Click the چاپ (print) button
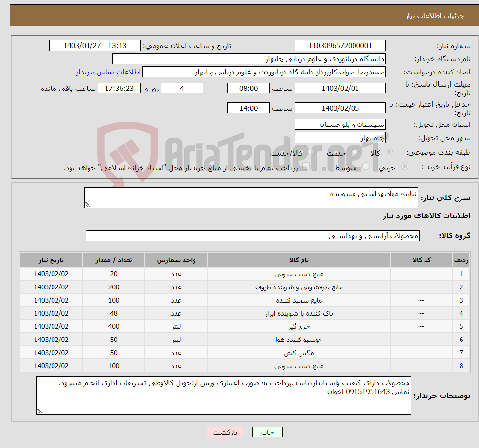The width and height of the screenshot is (479, 448). click(267, 432)
